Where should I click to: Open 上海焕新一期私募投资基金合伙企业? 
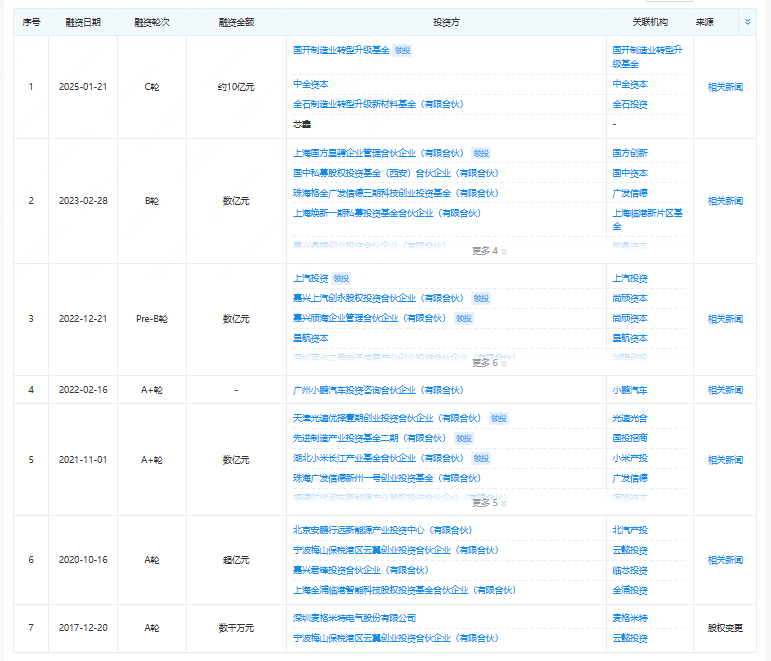[x=387, y=213]
